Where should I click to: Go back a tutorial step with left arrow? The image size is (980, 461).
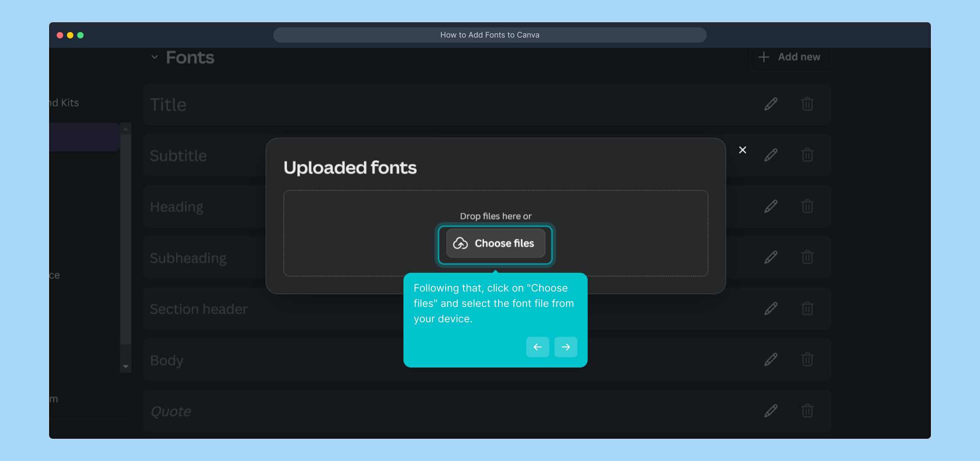click(x=537, y=347)
